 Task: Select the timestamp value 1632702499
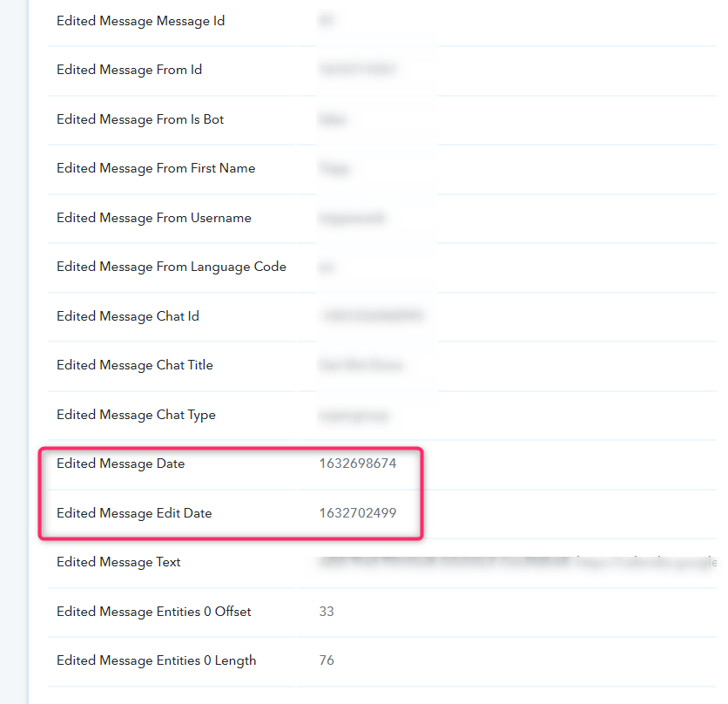coord(358,513)
